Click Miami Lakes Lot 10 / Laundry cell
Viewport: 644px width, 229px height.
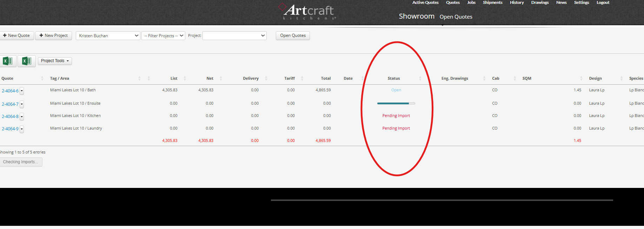coord(76,129)
